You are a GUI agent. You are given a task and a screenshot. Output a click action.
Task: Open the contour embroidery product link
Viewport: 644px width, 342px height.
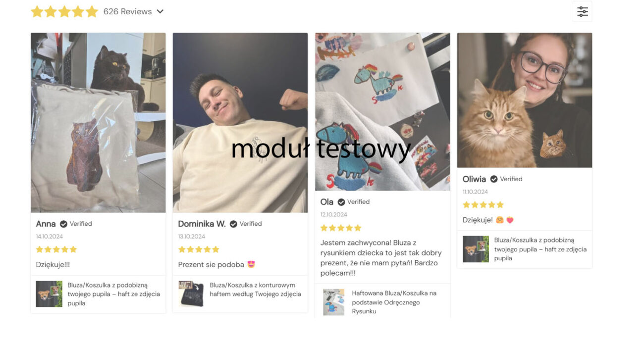pos(255,290)
